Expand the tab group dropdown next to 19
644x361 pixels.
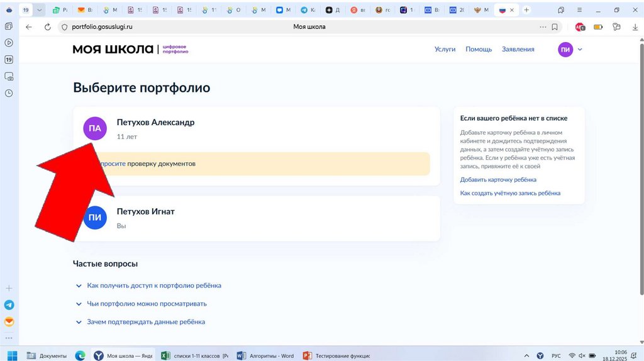(x=39, y=10)
